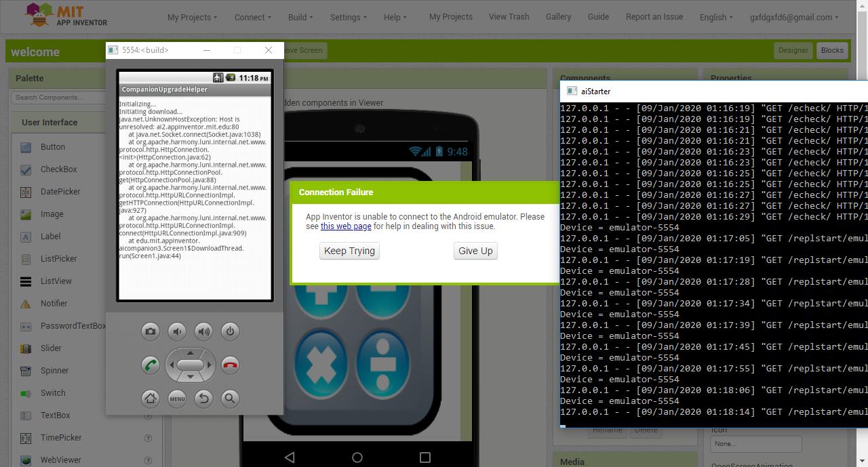Select the DatePicker component in Palette
This screenshot has height=467, width=868.
click(60, 192)
